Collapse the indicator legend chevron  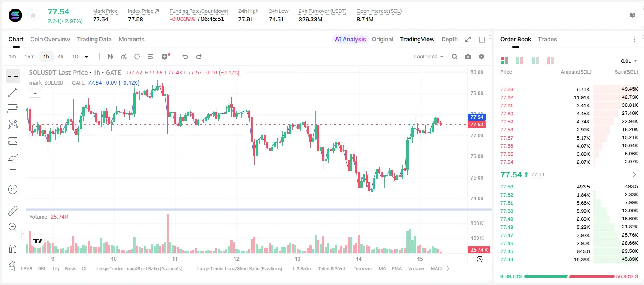35,94
